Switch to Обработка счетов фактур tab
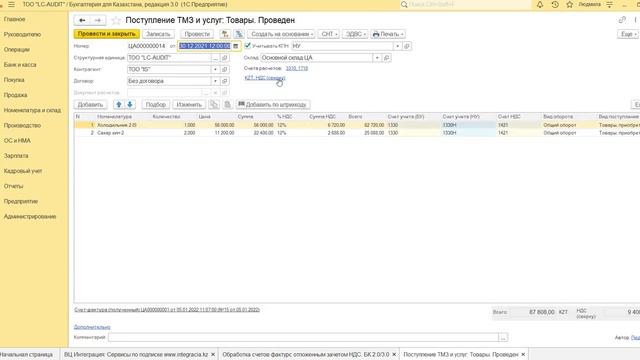This screenshot has width=640, height=360. (x=306, y=354)
